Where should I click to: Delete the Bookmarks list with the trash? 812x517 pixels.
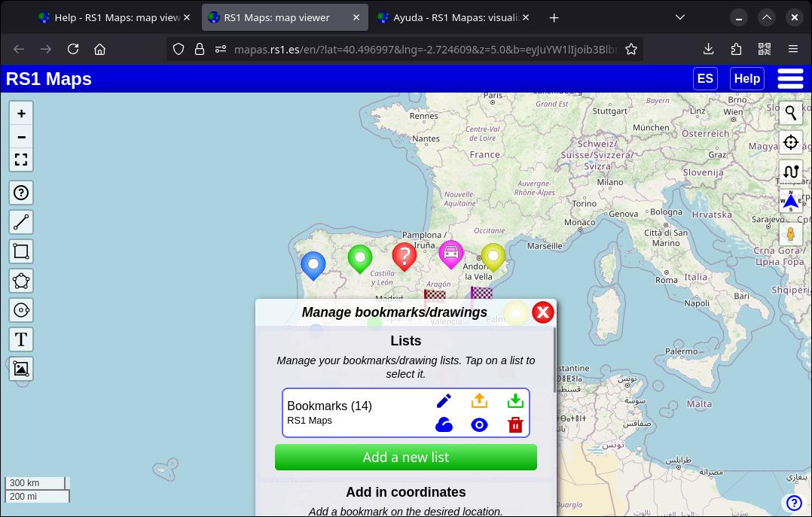pos(515,425)
